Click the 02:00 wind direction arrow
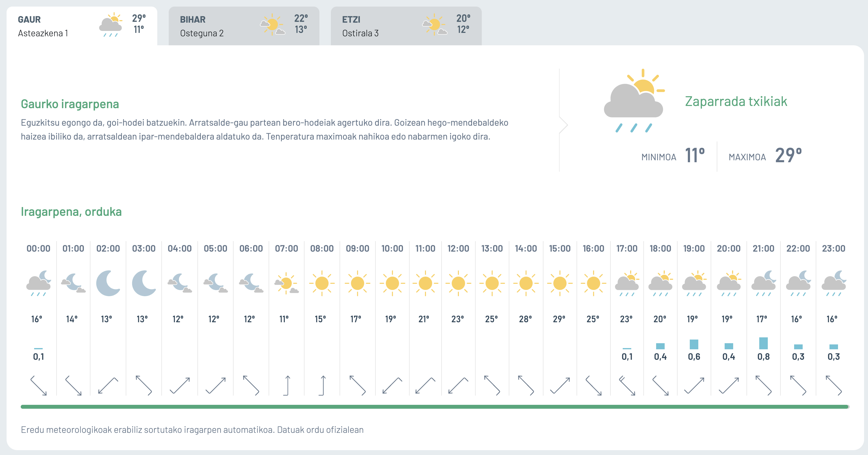 (108, 385)
